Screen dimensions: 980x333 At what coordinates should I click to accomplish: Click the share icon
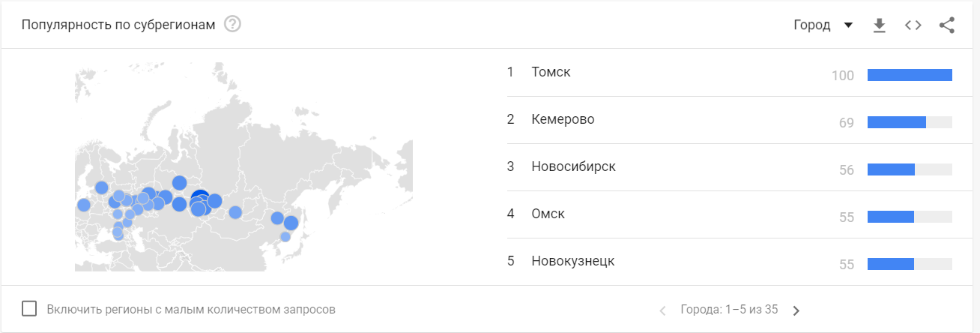pyautogui.click(x=946, y=25)
